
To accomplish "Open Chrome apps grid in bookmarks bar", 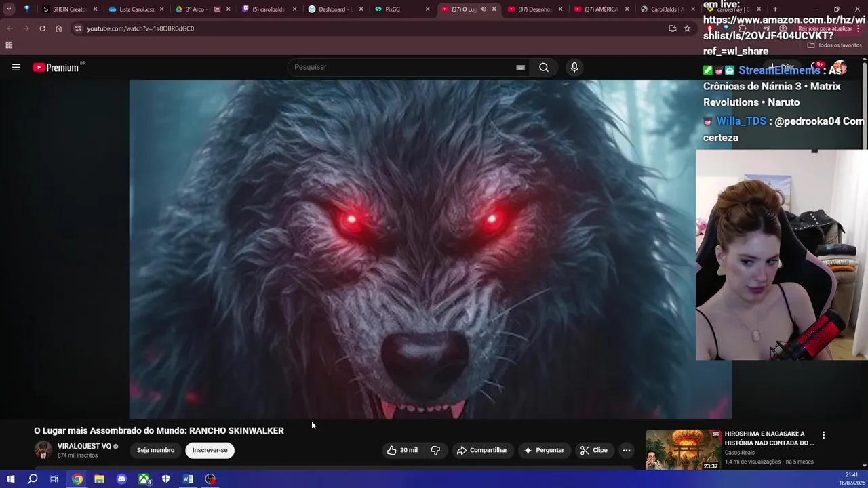I will [9, 45].
